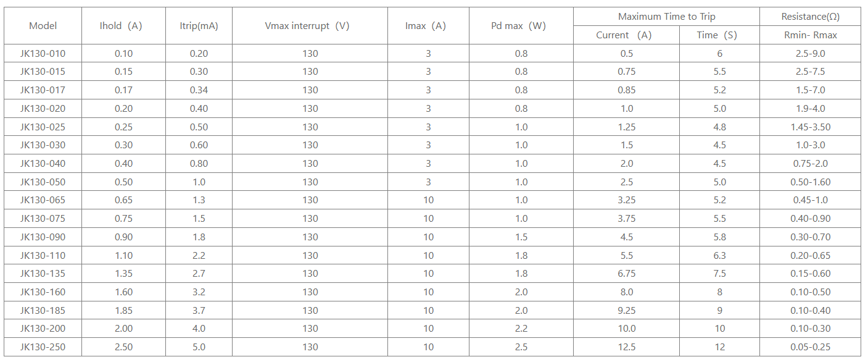Image resolution: width=868 pixels, height=362 pixels.
Task: Select the Time (S) subheader cell
Action: tap(719, 35)
